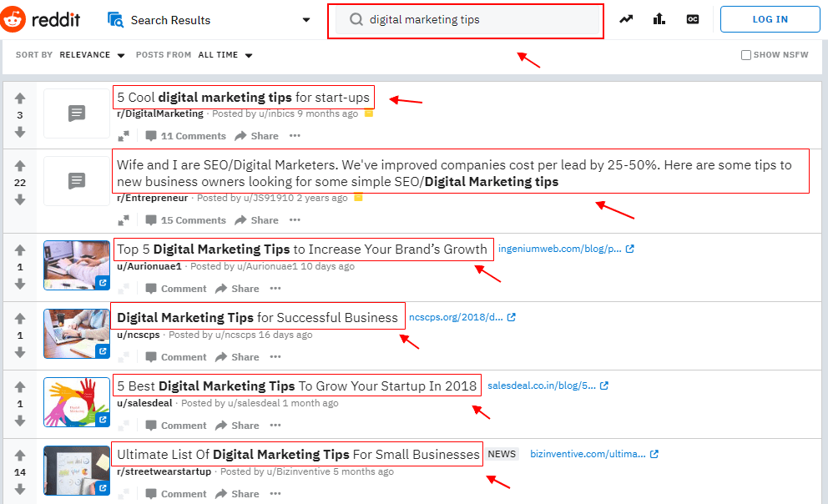The height and width of the screenshot is (504, 828).
Task: Share the '5 Cool digital marketing tips' post
Action: click(256, 136)
